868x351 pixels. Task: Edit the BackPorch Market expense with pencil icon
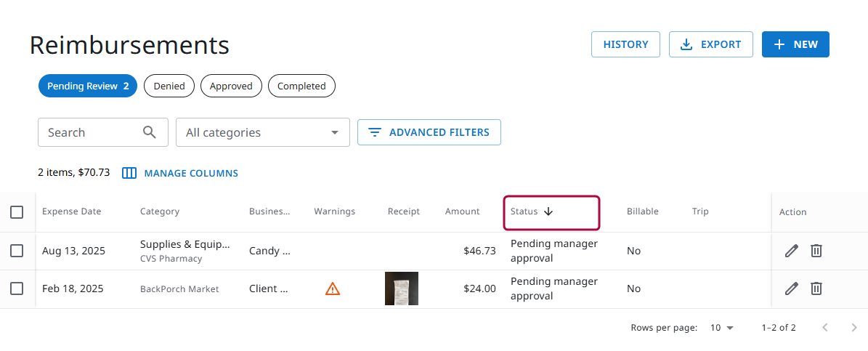[x=792, y=289]
